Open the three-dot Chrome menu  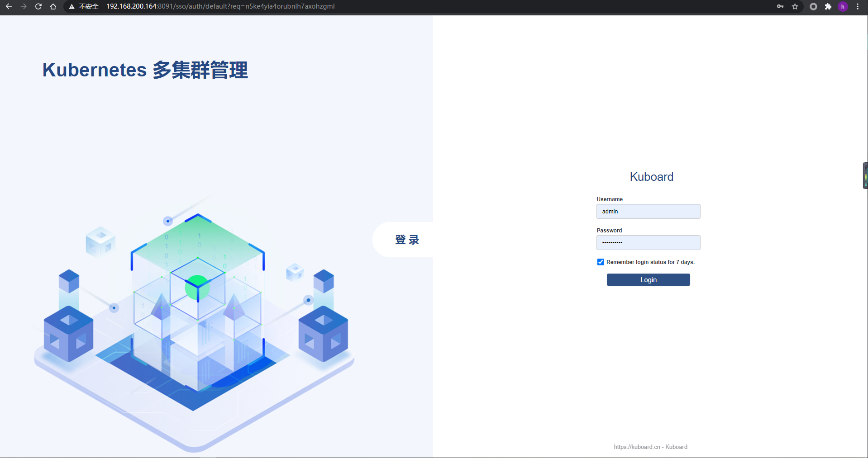tap(858, 6)
